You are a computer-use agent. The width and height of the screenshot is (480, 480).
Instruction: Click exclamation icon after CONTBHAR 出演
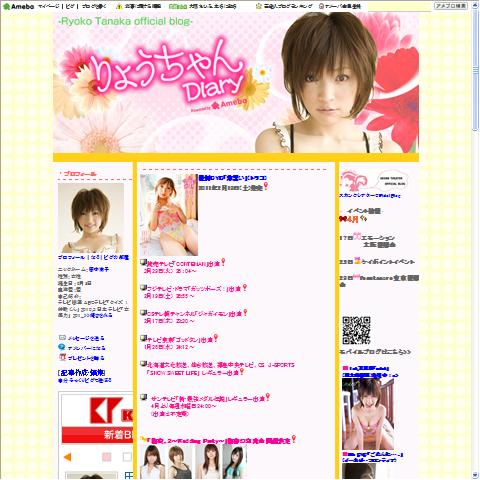[x=223, y=262]
